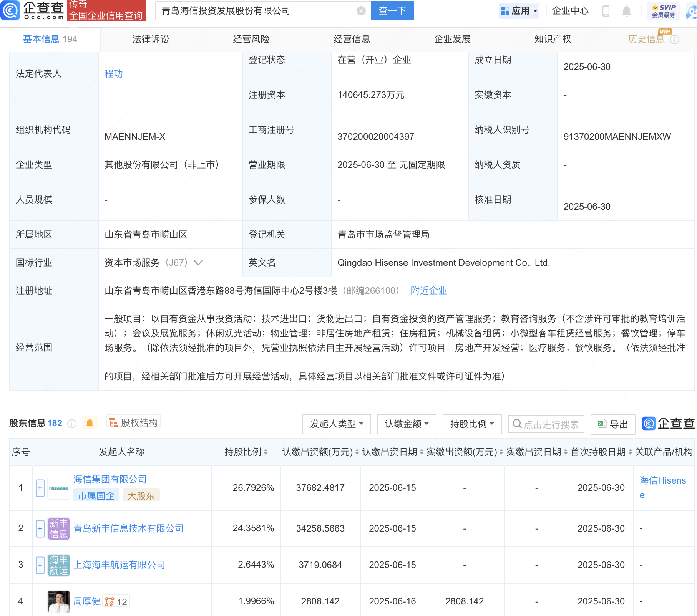
Task: Open 认缴金额 dropdown
Action: click(407, 424)
